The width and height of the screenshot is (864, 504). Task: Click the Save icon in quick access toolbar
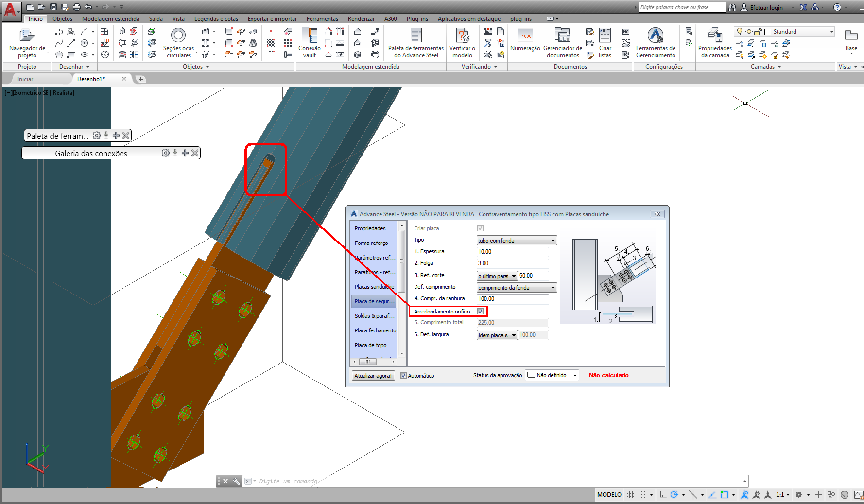(x=53, y=7)
